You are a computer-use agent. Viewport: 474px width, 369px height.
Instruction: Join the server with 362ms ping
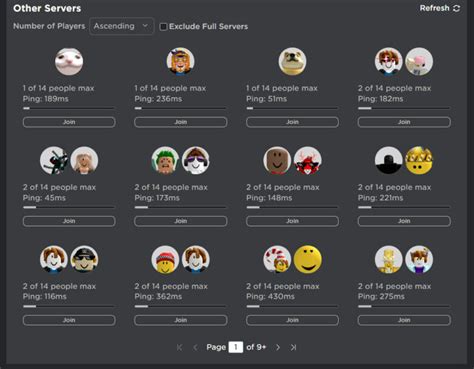click(x=181, y=320)
